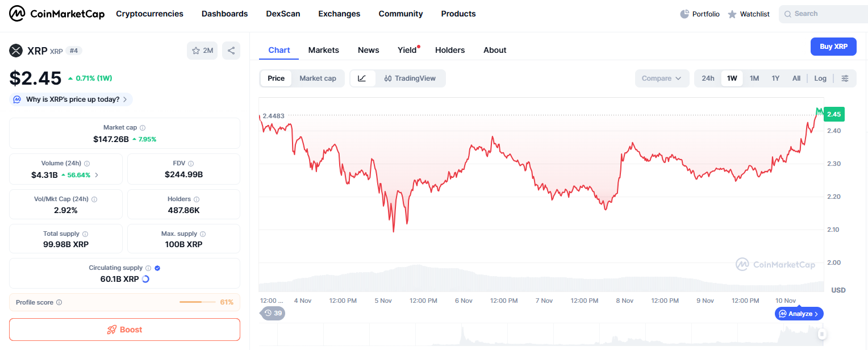This screenshot has height=350, width=868.
Task: Open the Compare dropdown
Action: pyautogui.click(x=662, y=78)
